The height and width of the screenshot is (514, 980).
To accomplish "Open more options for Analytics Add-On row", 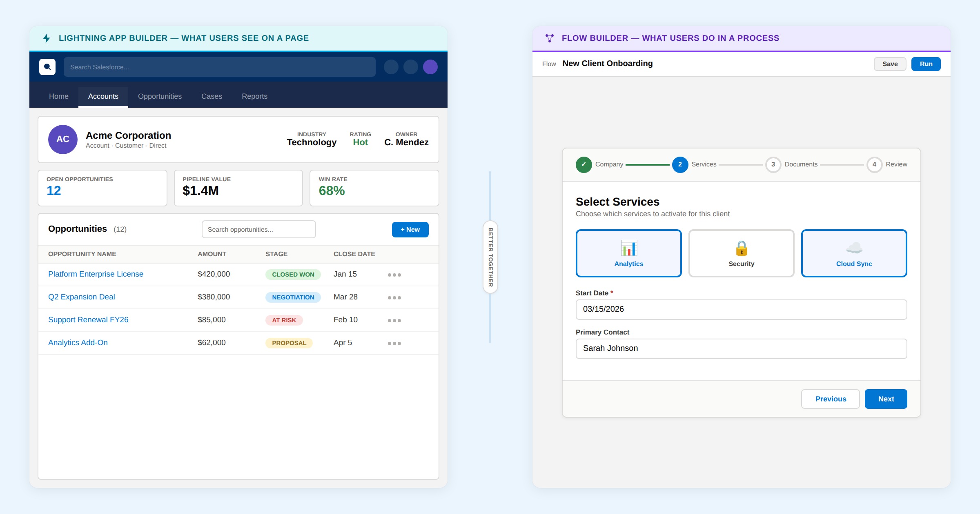I will coord(394,343).
